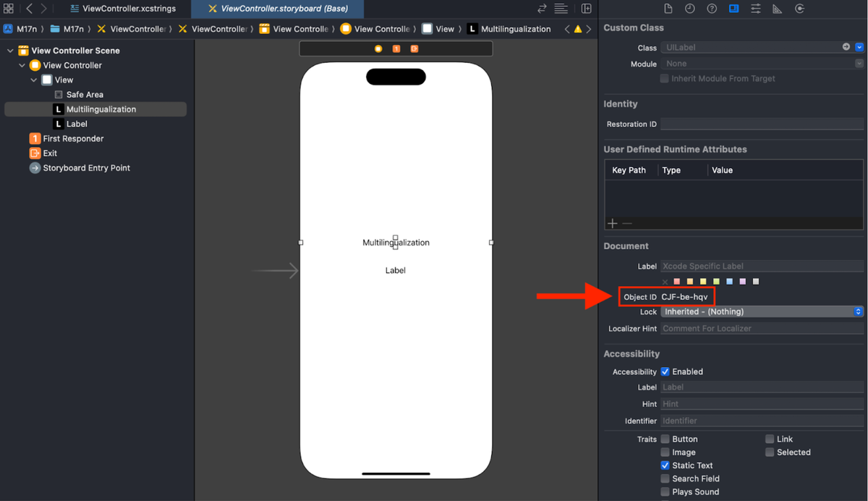Jump to next issue arrow
868x501 pixels.
(588, 29)
